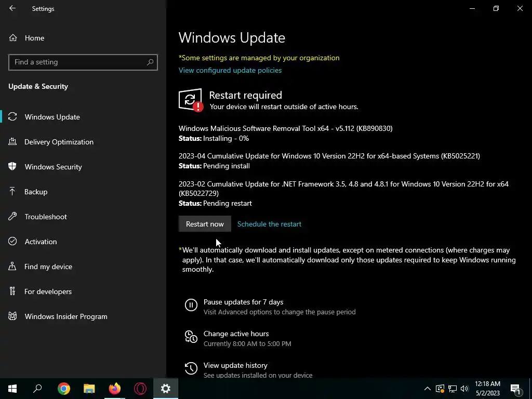The width and height of the screenshot is (532, 399).
Task: Click the Find my device icon
Action: 12,267
